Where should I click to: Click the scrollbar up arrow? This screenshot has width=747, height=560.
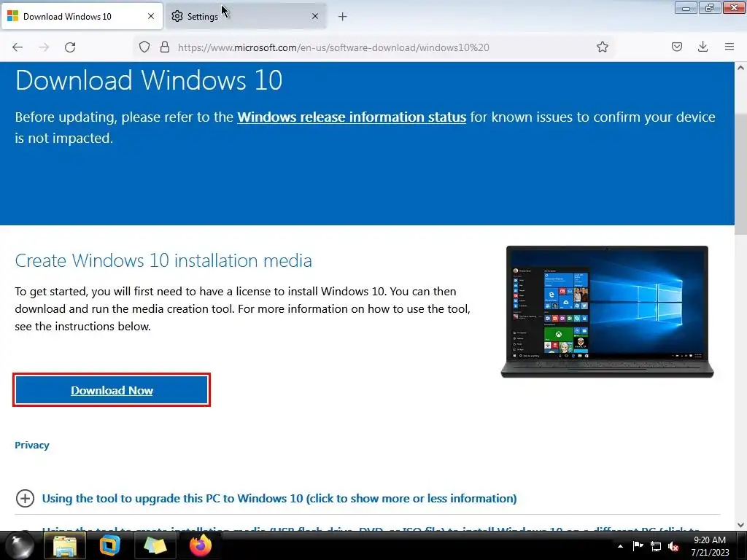[x=740, y=68]
